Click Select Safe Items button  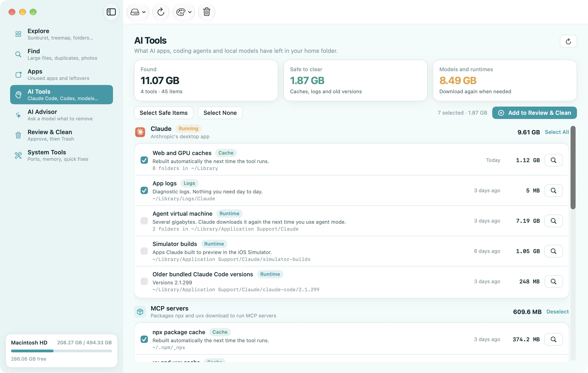coord(164,113)
